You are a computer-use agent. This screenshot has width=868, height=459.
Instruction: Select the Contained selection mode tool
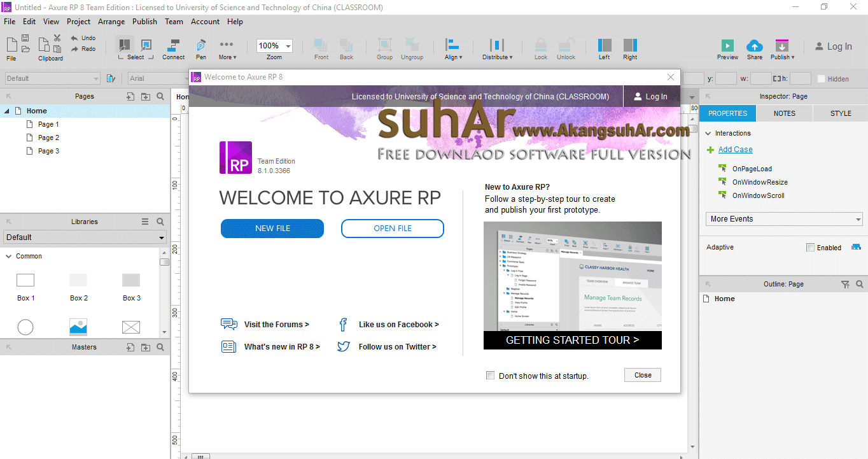click(146, 45)
